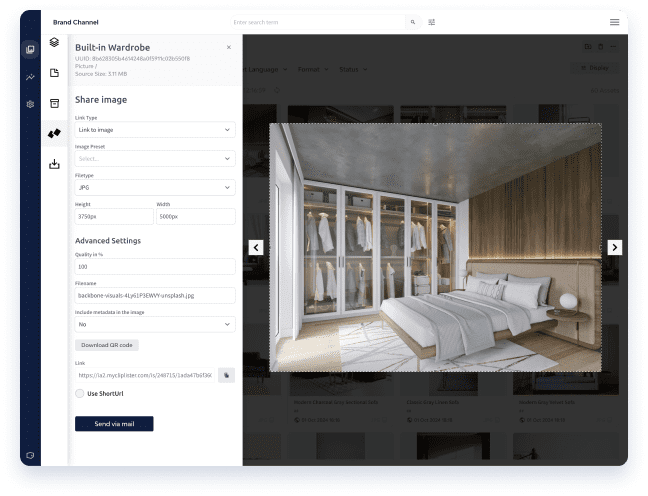This screenshot has height=496, width=648.
Task: Open the hamburger menu
Action: pos(615,22)
